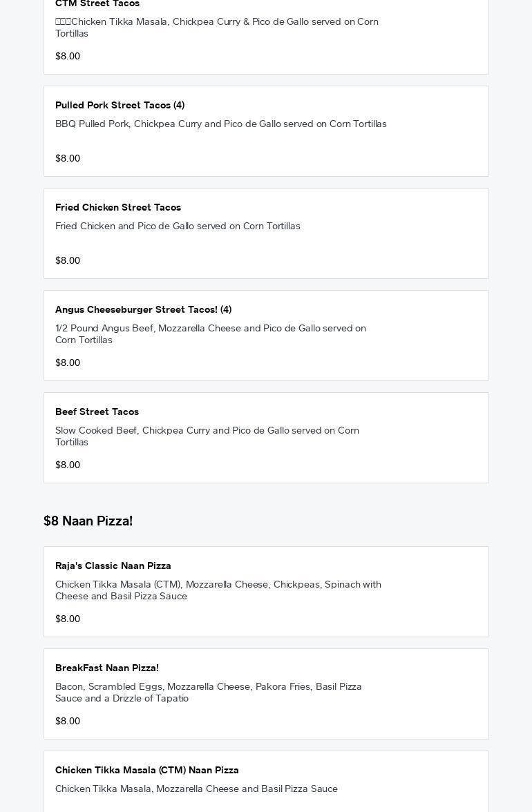Image resolution: width=532 pixels, height=812 pixels.
Task: Select the Fried Chicken Street Tacos title
Action: (118, 207)
